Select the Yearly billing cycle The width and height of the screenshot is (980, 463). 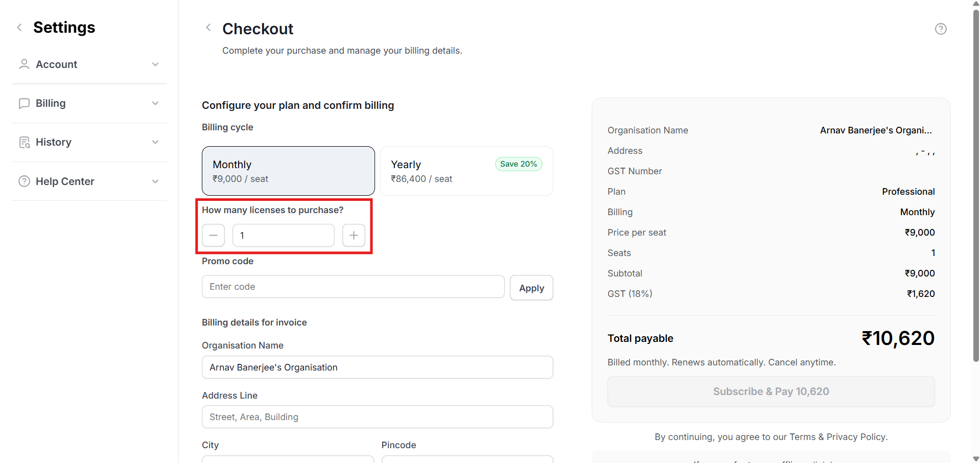pos(466,171)
